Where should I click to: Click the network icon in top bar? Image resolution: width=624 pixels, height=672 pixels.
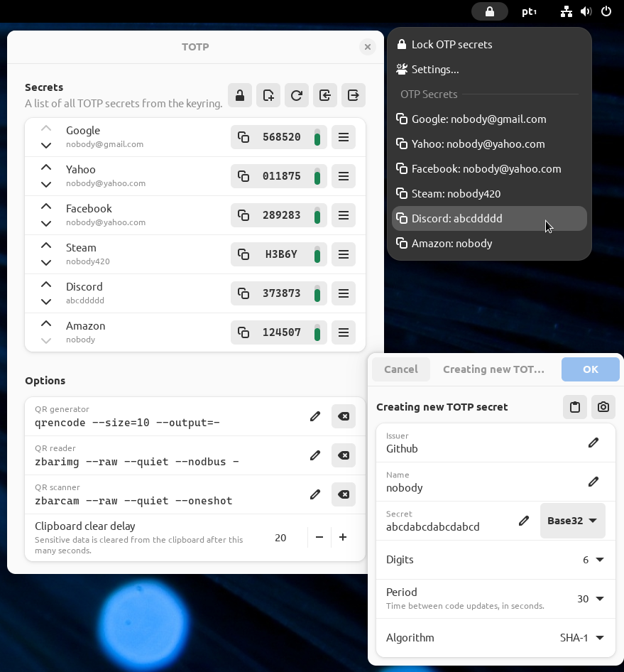[566, 11]
